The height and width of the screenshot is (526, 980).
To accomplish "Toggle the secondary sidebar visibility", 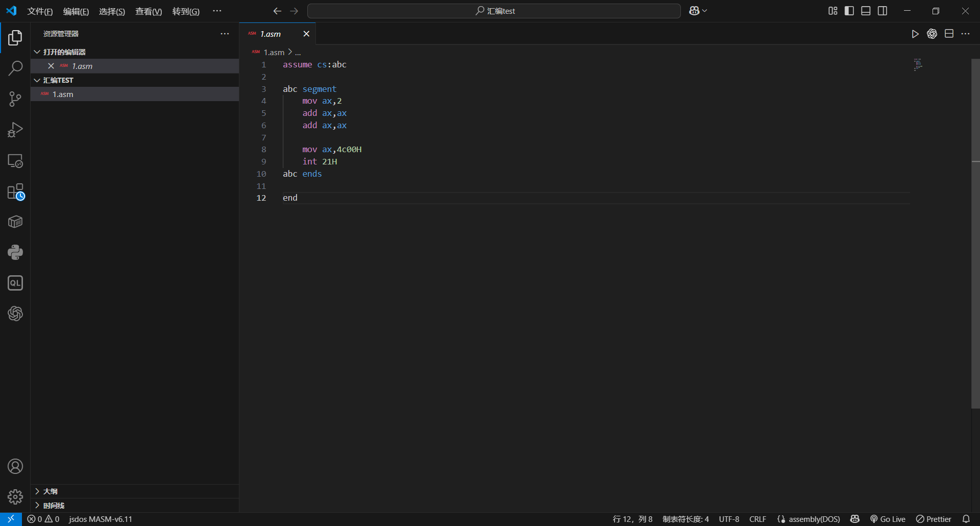I will click(883, 11).
